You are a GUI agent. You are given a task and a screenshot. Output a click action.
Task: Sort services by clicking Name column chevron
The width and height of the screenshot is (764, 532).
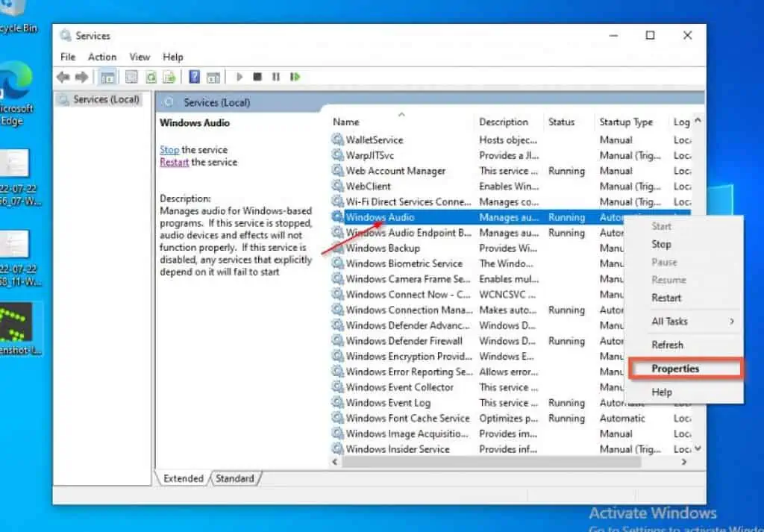pyautogui.click(x=401, y=112)
